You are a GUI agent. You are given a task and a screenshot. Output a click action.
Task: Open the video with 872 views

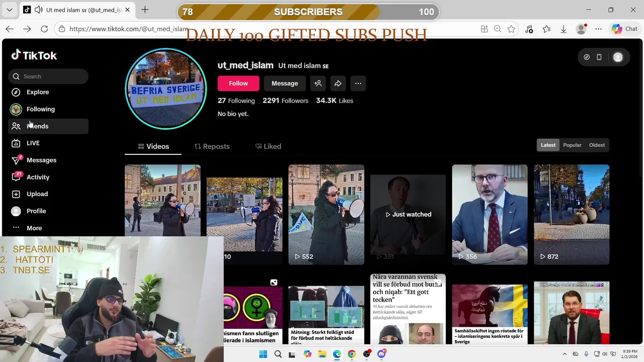click(572, 215)
